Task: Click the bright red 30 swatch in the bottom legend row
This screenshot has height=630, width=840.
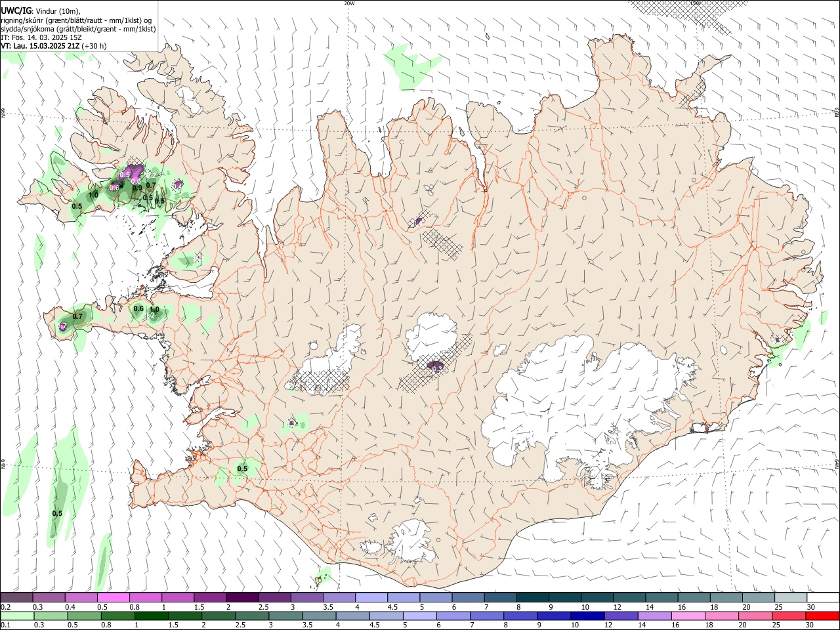Action: 822,616
